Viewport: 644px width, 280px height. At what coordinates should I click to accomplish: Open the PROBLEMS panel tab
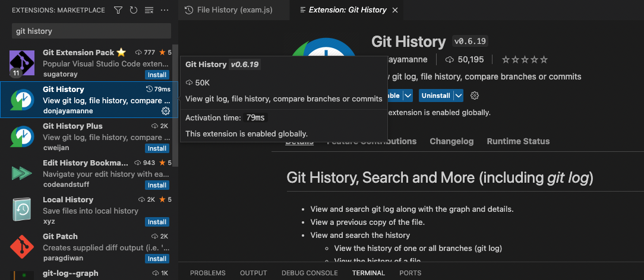[208, 273]
